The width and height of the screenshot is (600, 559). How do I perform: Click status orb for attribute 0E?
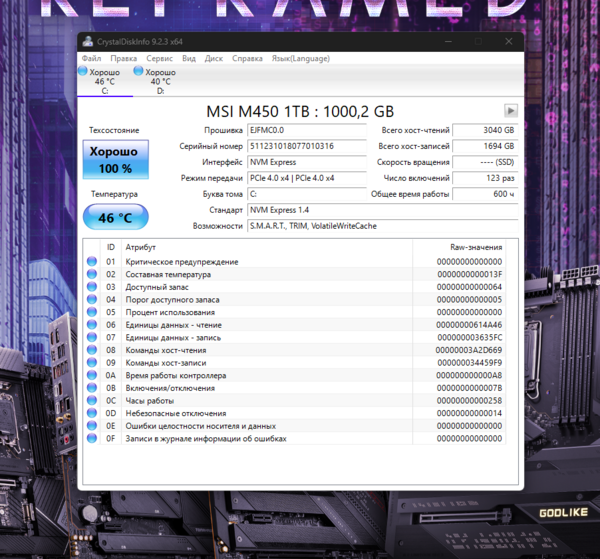(92, 425)
